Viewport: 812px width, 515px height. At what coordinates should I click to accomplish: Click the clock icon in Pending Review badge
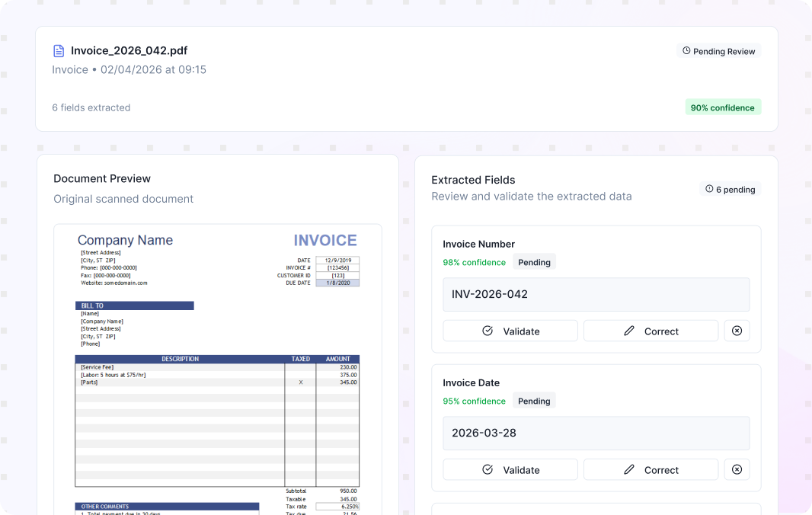click(686, 51)
